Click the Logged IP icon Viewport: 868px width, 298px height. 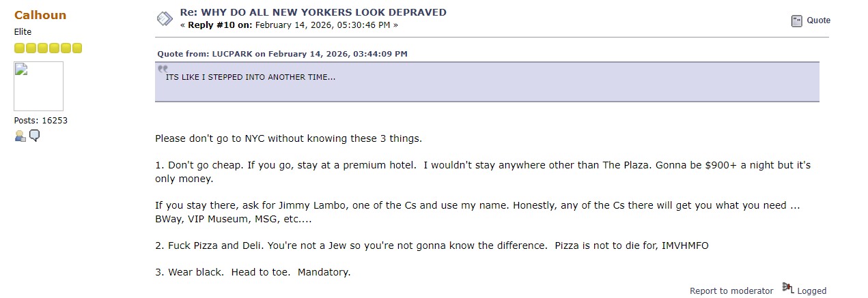788,288
